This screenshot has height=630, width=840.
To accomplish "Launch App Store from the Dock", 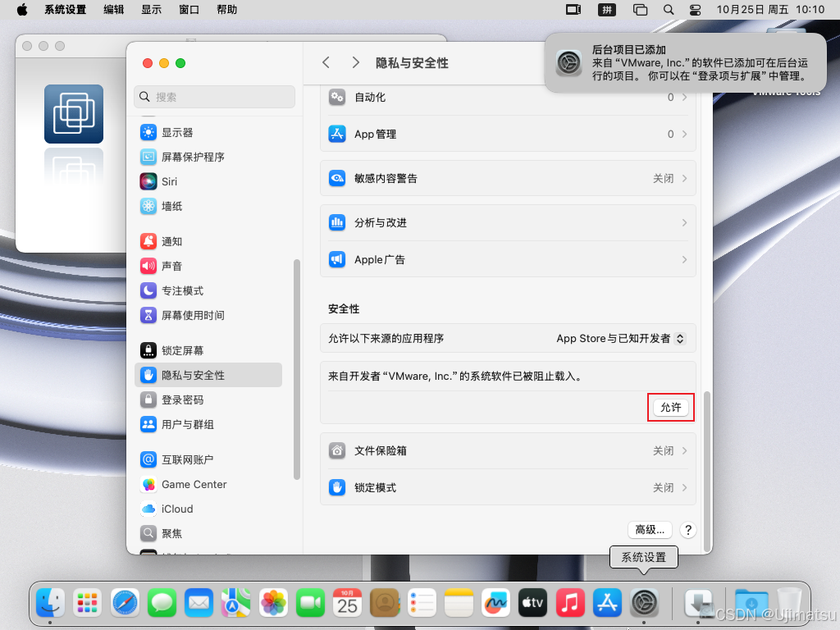I will coord(607,603).
